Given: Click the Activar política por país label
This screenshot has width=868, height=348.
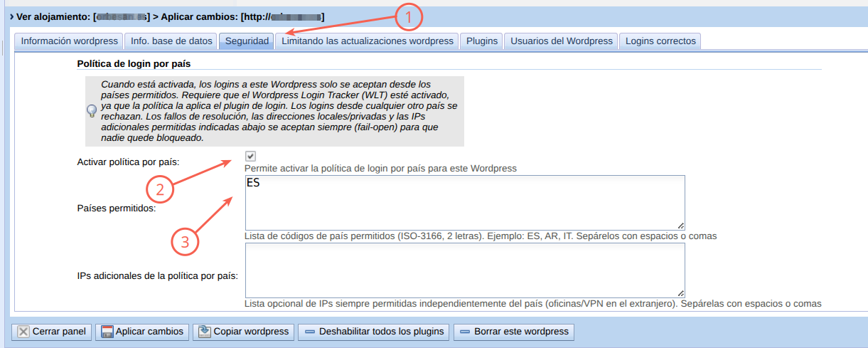Looking at the screenshot, I should tap(128, 162).
